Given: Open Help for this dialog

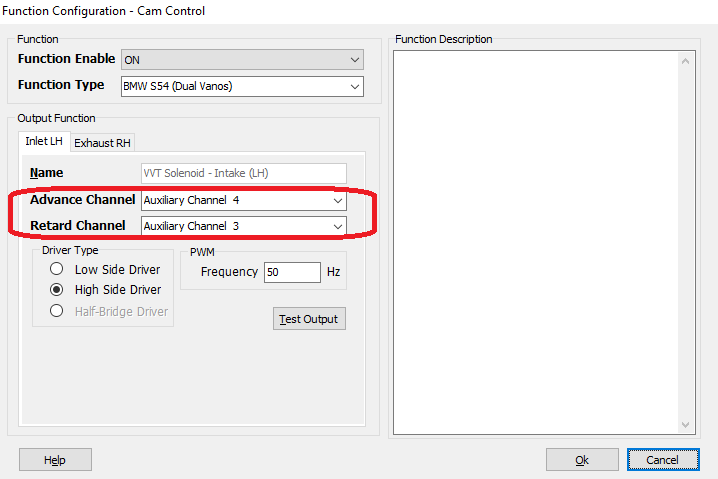Looking at the screenshot, I should 55,460.
